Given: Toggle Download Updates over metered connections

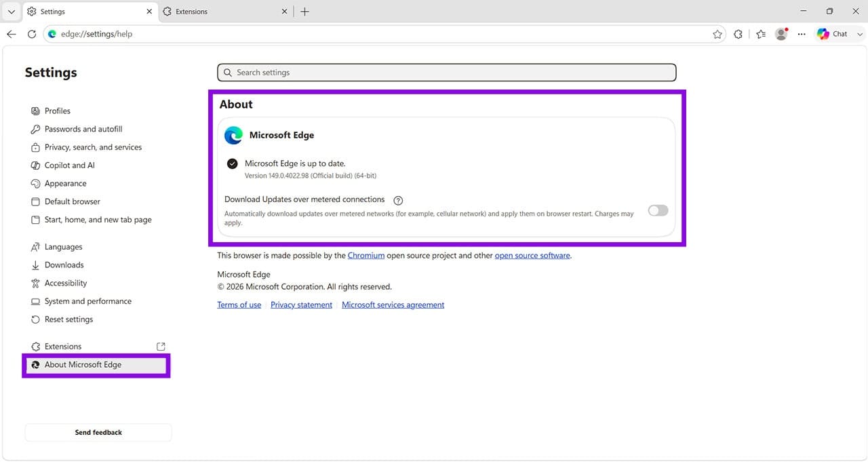Looking at the screenshot, I should [658, 211].
